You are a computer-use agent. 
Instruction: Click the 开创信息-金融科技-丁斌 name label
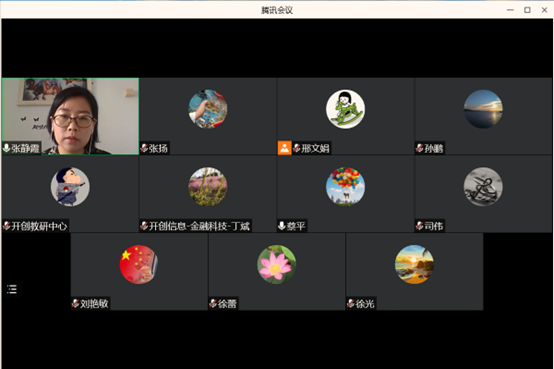click(x=199, y=226)
